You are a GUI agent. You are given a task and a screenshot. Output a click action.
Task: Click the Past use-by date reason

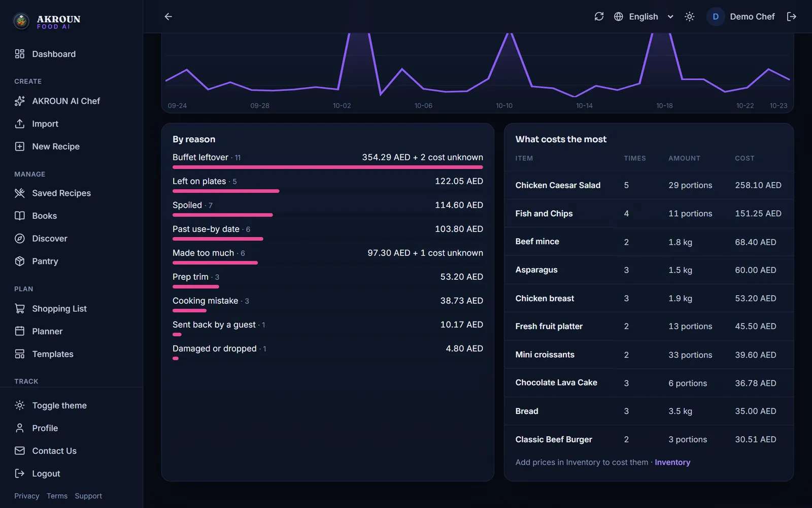click(x=206, y=229)
